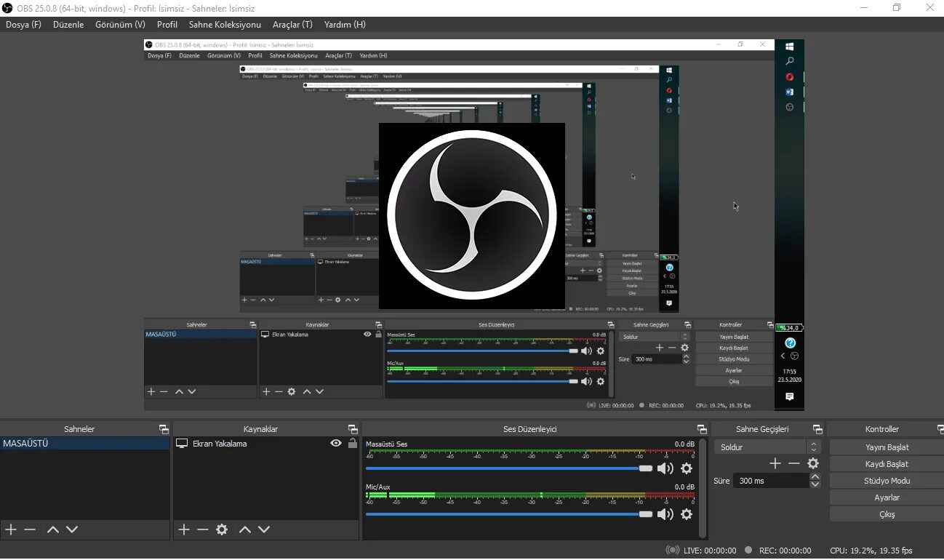944x560 pixels.
Task: Open Görünüm (V) menu
Action: (x=120, y=25)
